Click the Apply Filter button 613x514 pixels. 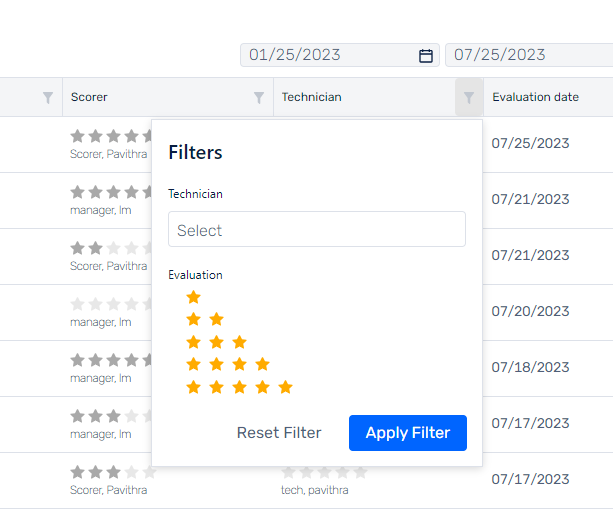408,433
